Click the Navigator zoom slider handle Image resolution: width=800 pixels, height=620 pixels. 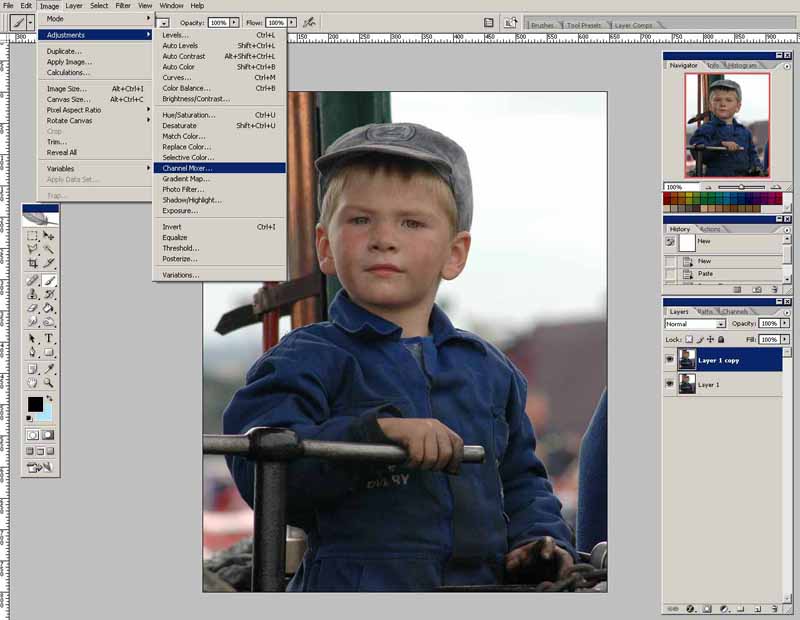click(741, 187)
